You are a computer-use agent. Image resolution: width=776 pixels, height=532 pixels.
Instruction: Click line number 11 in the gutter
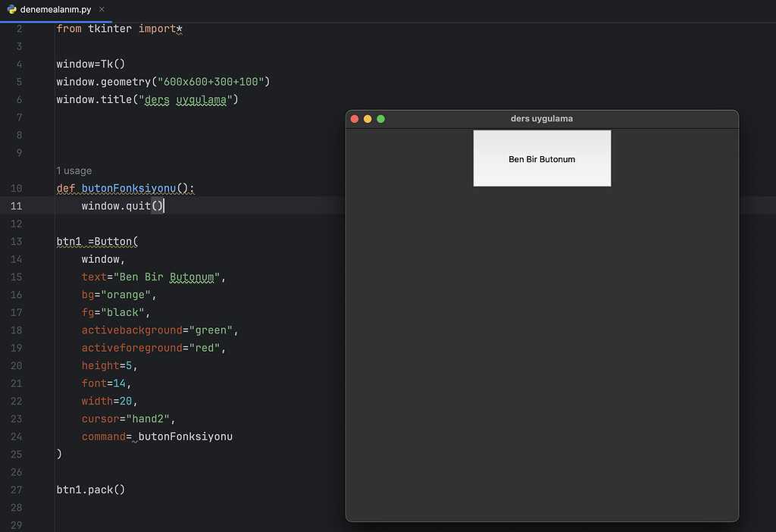[x=17, y=206]
